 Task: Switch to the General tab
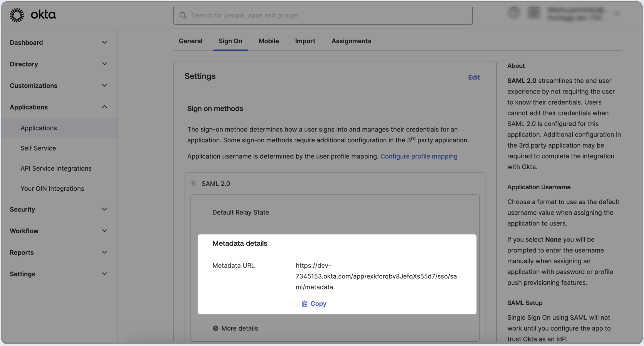(190, 41)
